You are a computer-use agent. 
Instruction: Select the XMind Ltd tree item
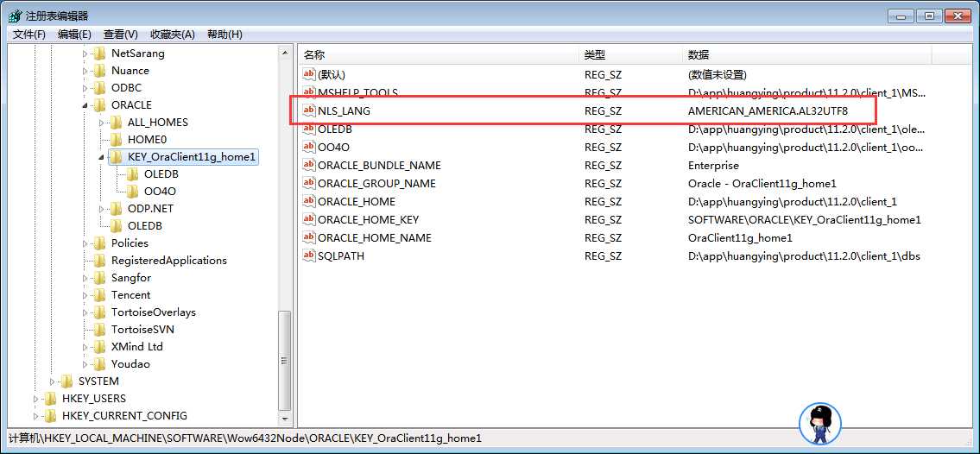click(137, 347)
